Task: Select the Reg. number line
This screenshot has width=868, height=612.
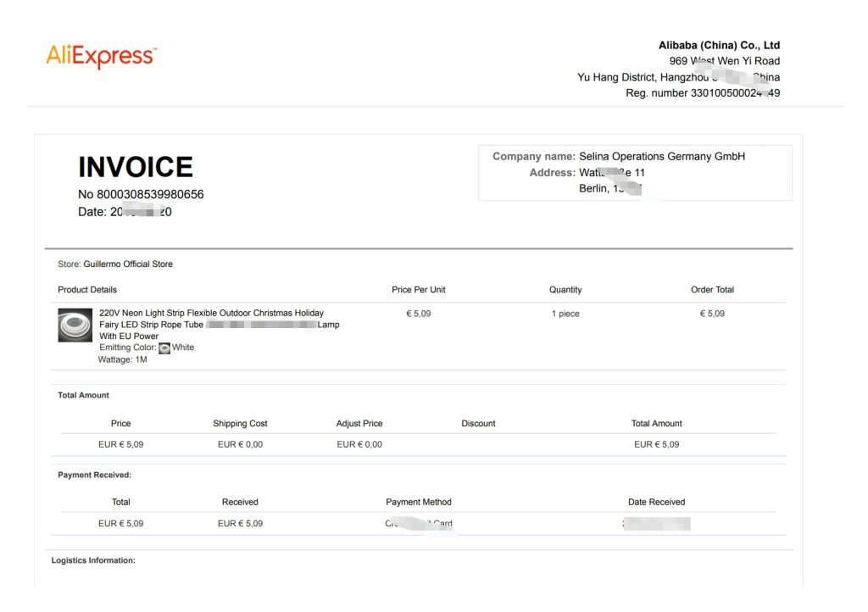Action: coord(703,93)
